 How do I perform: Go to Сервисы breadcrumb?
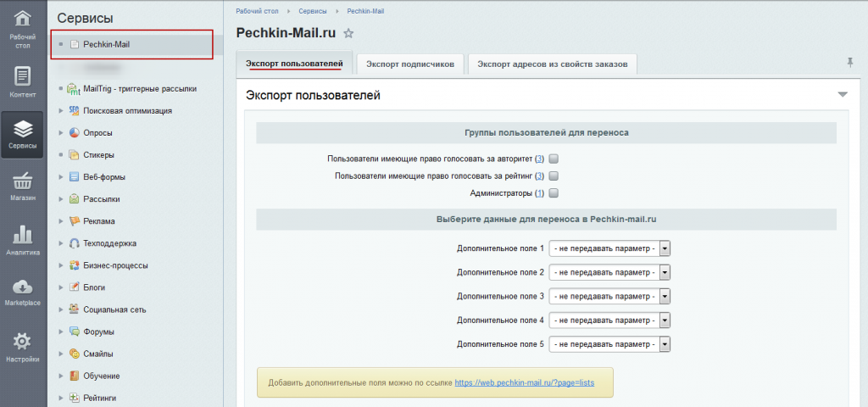(312, 11)
